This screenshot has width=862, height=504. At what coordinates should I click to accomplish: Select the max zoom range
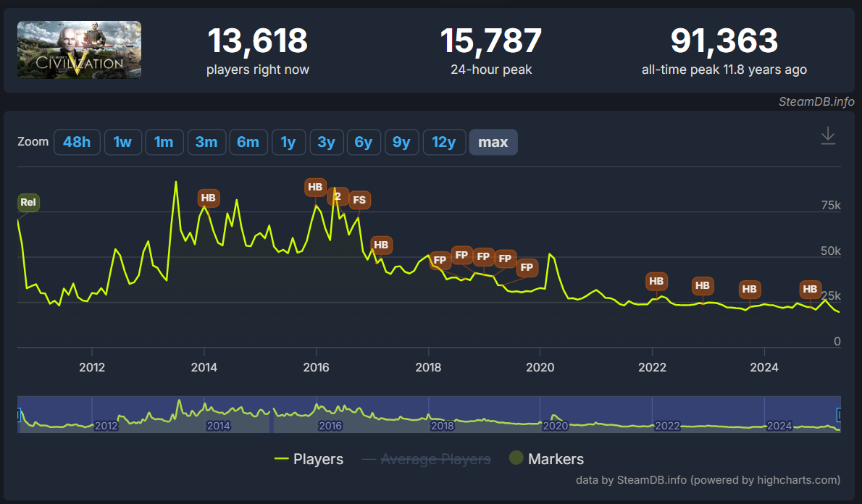[493, 143]
